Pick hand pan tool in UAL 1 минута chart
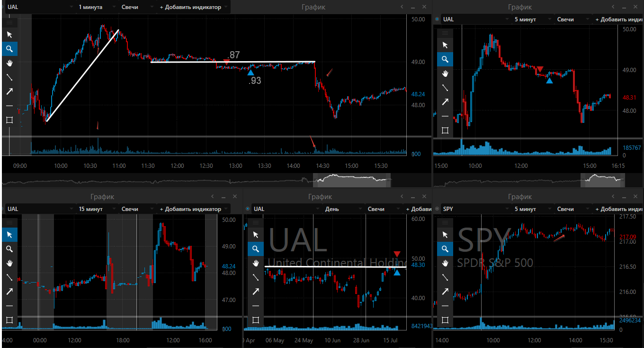 pos(9,63)
